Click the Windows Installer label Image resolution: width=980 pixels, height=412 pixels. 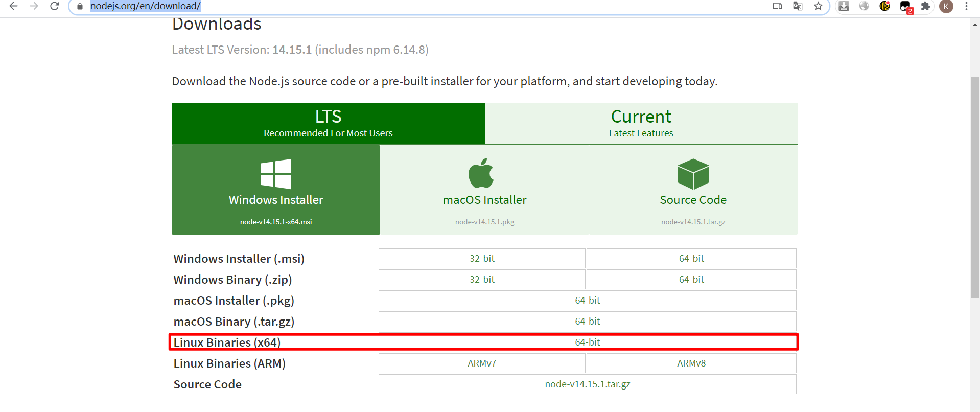click(x=276, y=200)
